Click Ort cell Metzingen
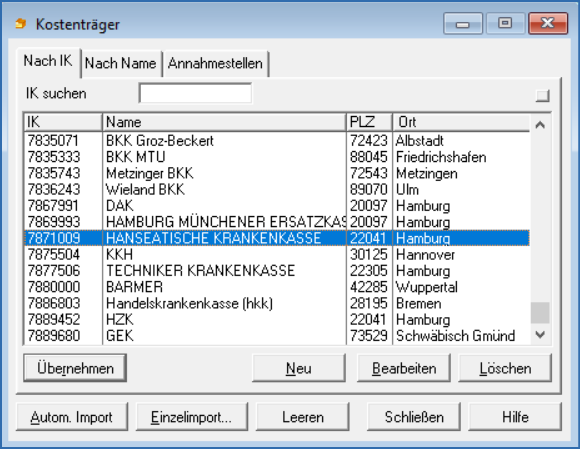Viewport: 580px width, 449px height. pyautogui.click(x=426, y=173)
